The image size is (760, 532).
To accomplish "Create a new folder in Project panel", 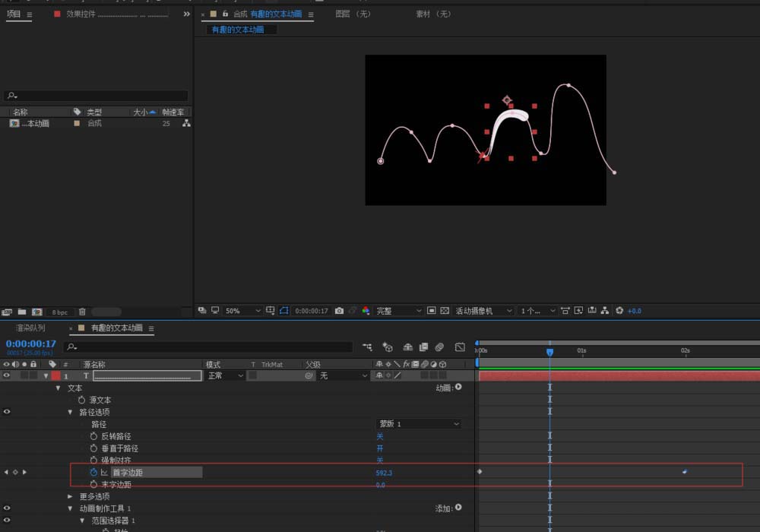I will point(21,312).
